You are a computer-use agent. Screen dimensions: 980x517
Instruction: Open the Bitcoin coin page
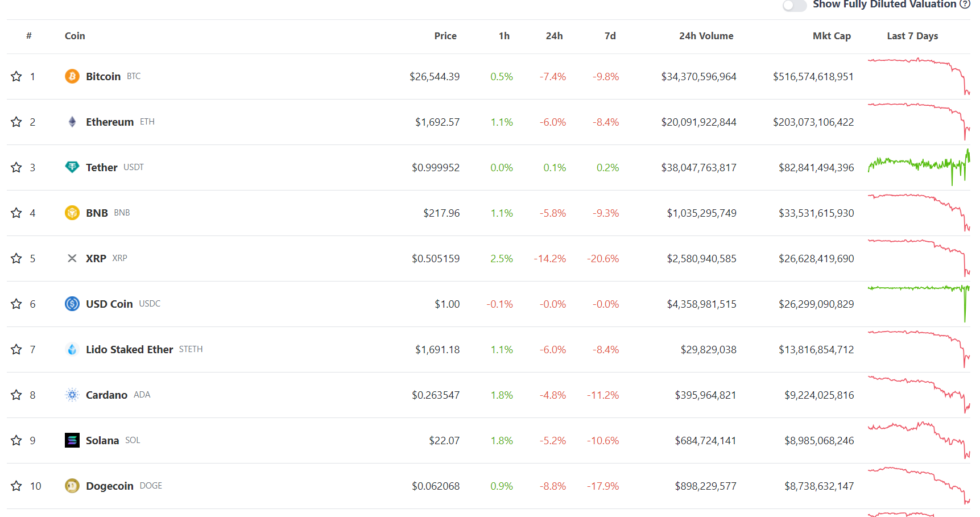[x=103, y=76]
